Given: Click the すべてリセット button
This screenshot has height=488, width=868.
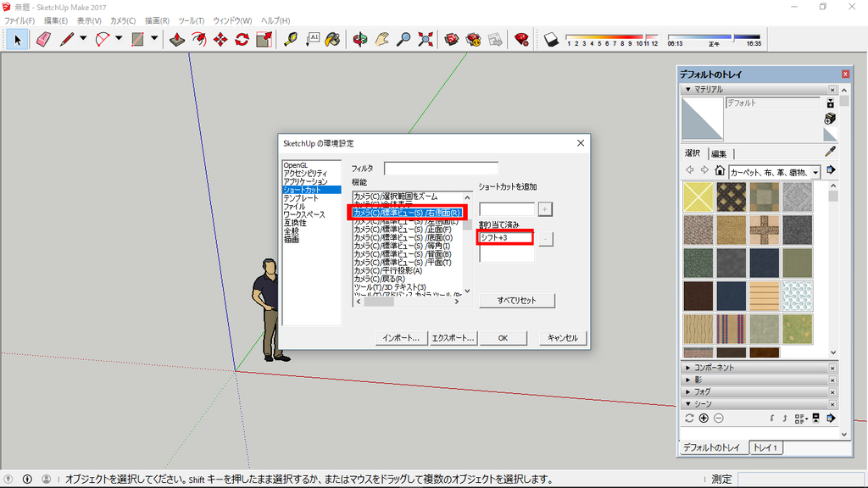Looking at the screenshot, I should [x=516, y=301].
